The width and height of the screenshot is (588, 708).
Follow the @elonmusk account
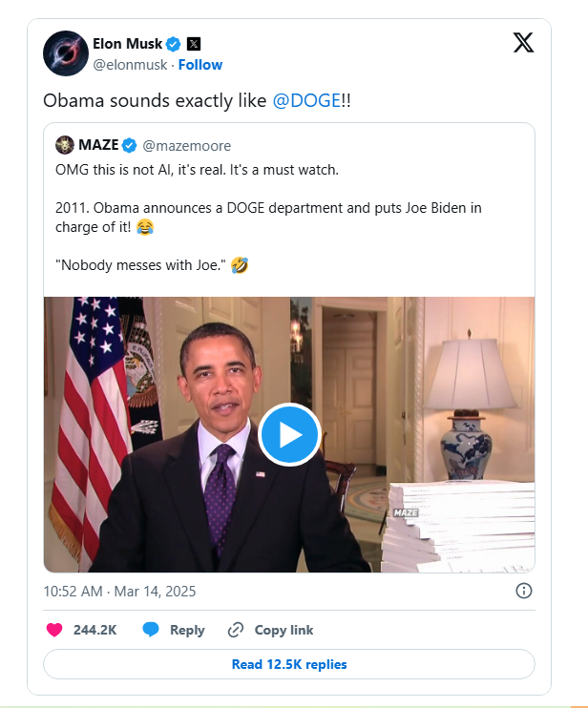[x=200, y=65]
